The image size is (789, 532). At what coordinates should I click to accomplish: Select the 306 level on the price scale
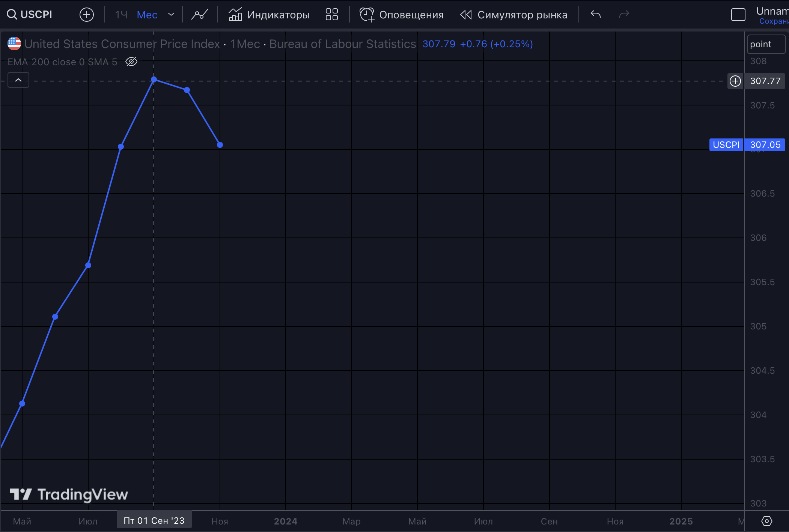[758, 238]
